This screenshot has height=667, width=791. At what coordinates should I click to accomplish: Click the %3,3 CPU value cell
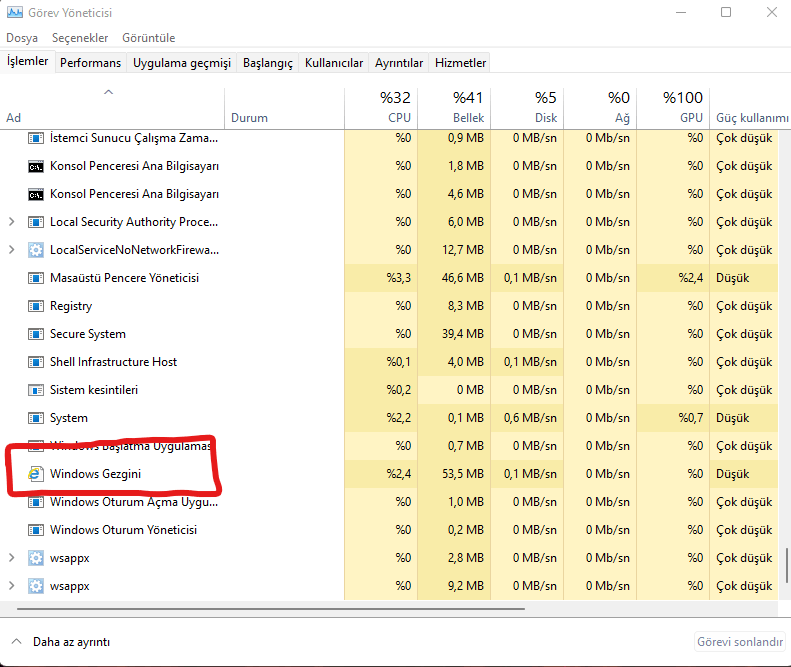click(x=381, y=278)
